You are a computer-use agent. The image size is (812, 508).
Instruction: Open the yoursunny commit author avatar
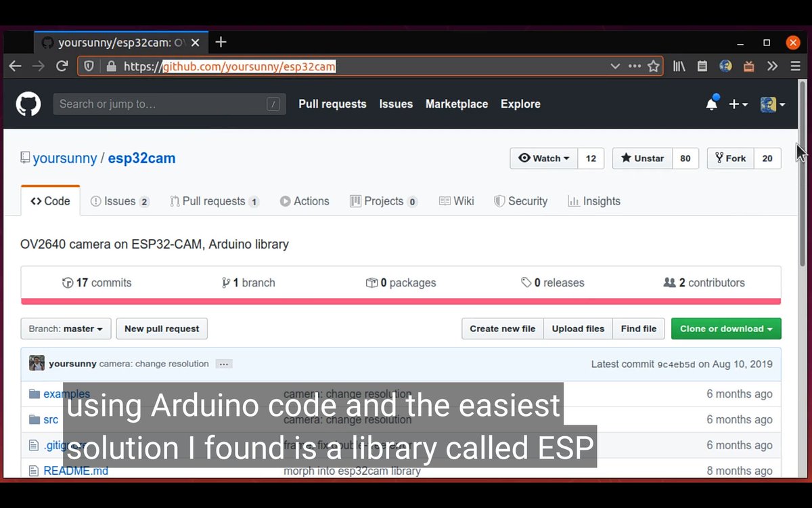pos(37,363)
